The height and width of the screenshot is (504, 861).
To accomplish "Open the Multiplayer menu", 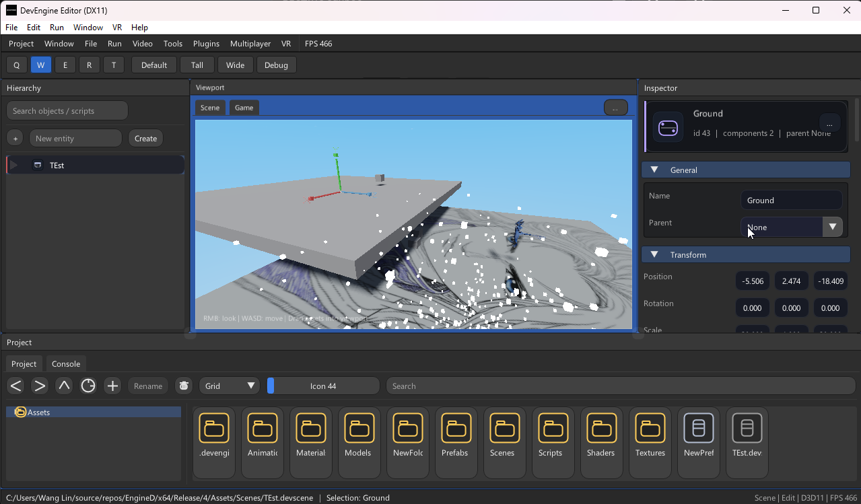I will coord(250,43).
